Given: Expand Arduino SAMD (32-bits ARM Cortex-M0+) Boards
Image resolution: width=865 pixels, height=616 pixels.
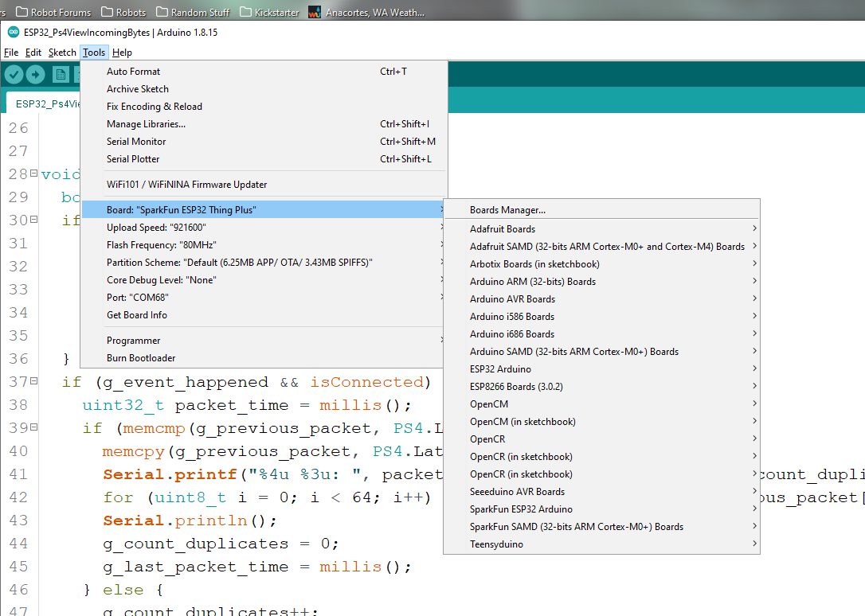Looking at the screenshot, I should pyautogui.click(x=602, y=352).
